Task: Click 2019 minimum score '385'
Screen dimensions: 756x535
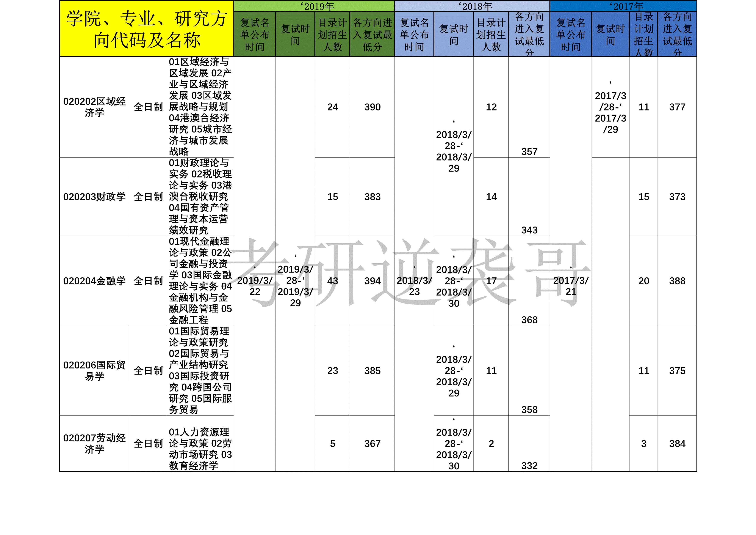Action: (373, 371)
